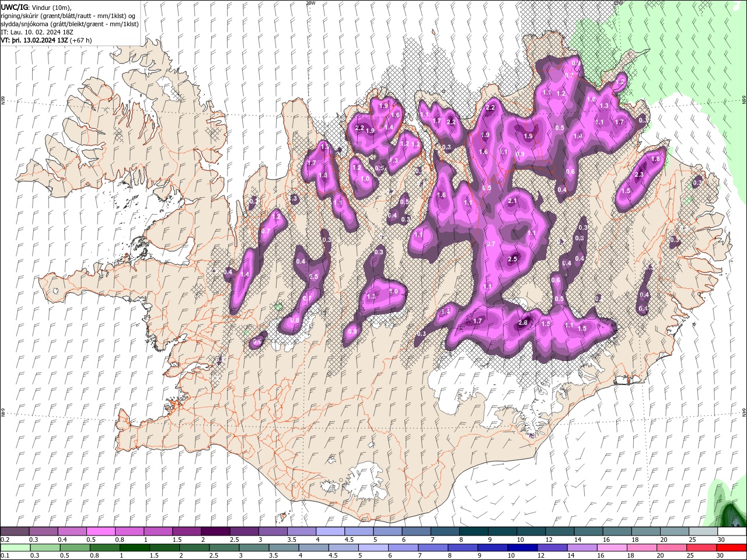Select the bright pink 0.5–0.8 snow swatch

(x=101, y=531)
